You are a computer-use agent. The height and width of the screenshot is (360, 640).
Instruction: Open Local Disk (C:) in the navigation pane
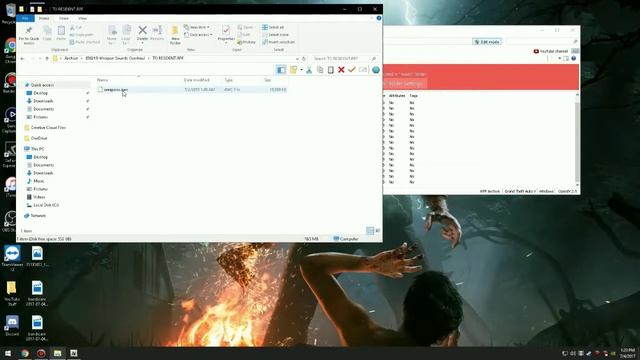46,205
